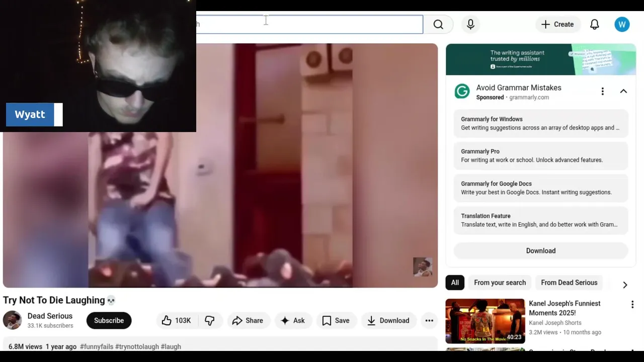Open options menu for Kanel Joseph video
Screen dimensions: 644x362
632,305
